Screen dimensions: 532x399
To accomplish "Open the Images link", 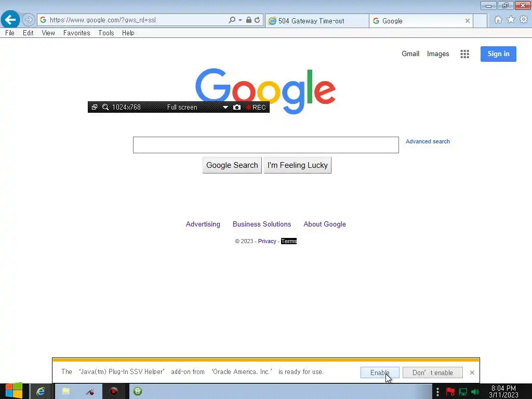I will pos(438,54).
